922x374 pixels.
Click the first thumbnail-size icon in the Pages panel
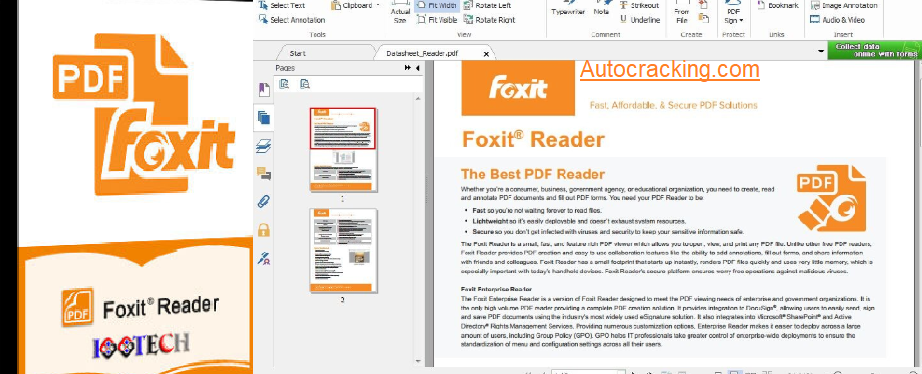[x=284, y=84]
